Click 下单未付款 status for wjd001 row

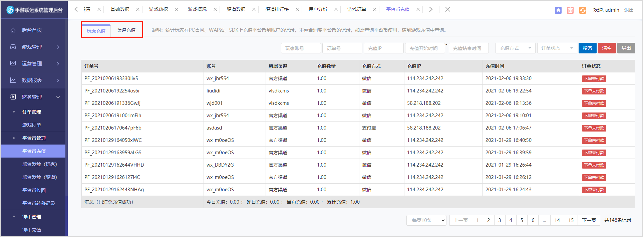pos(594,103)
